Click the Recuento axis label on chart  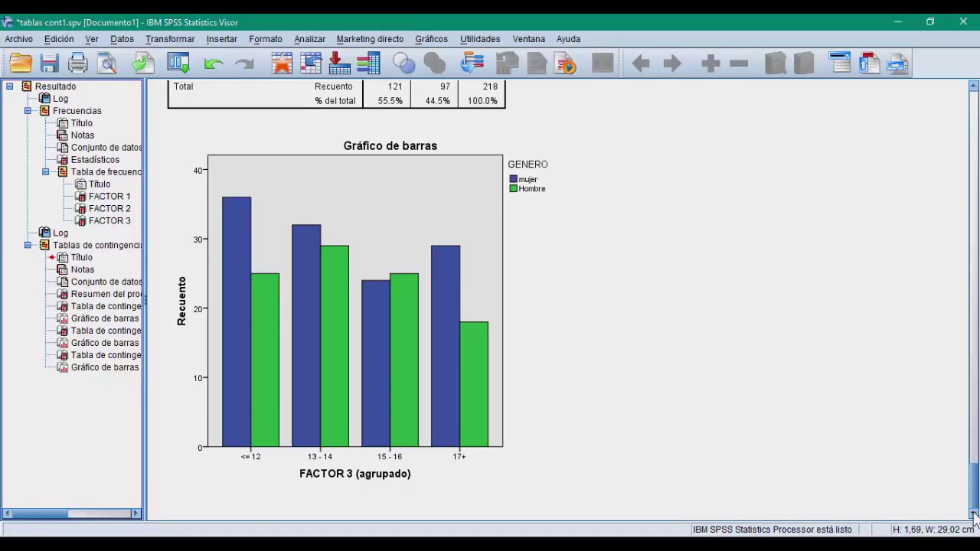(x=181, y=301)
